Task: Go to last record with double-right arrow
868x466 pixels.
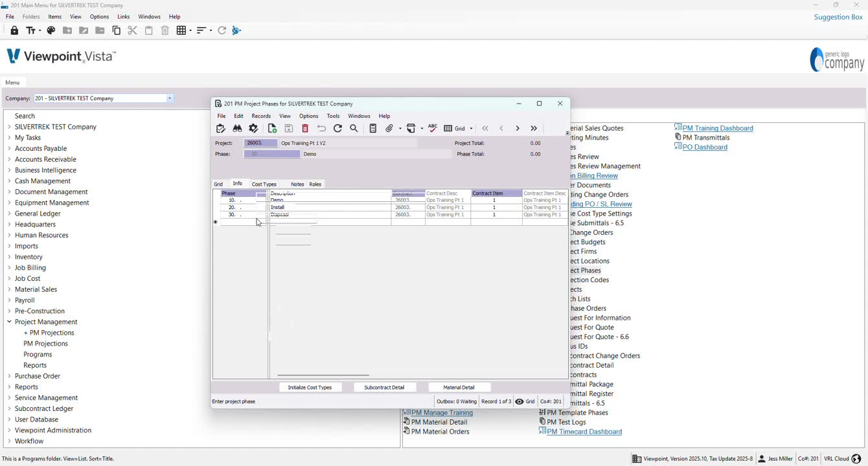Action: tap(534, 129)
